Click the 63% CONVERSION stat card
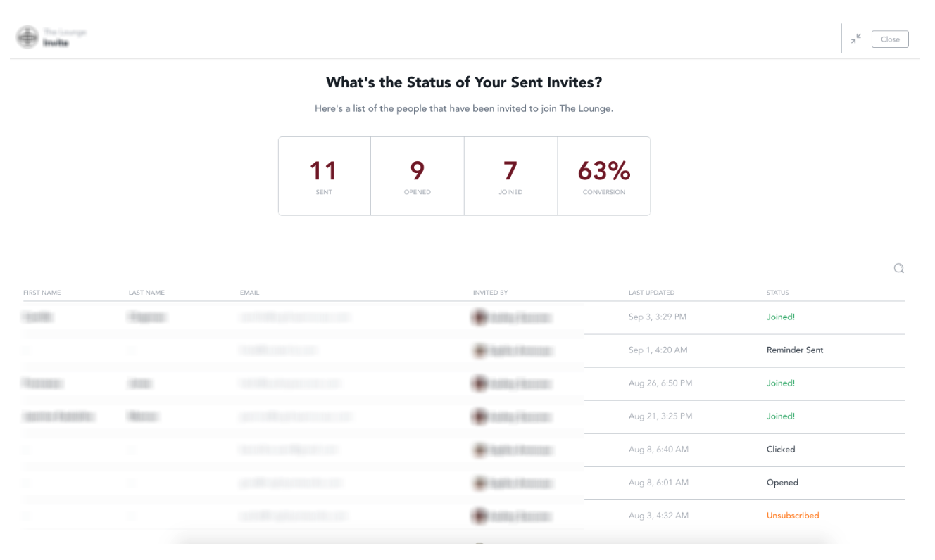Image resolution: width=935 pixels, height=560 pixels. (604, 176)
